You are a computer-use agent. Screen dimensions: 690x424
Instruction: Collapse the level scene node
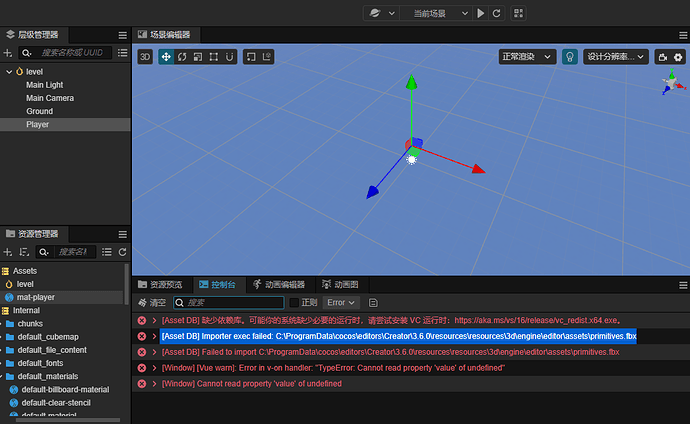9,72
